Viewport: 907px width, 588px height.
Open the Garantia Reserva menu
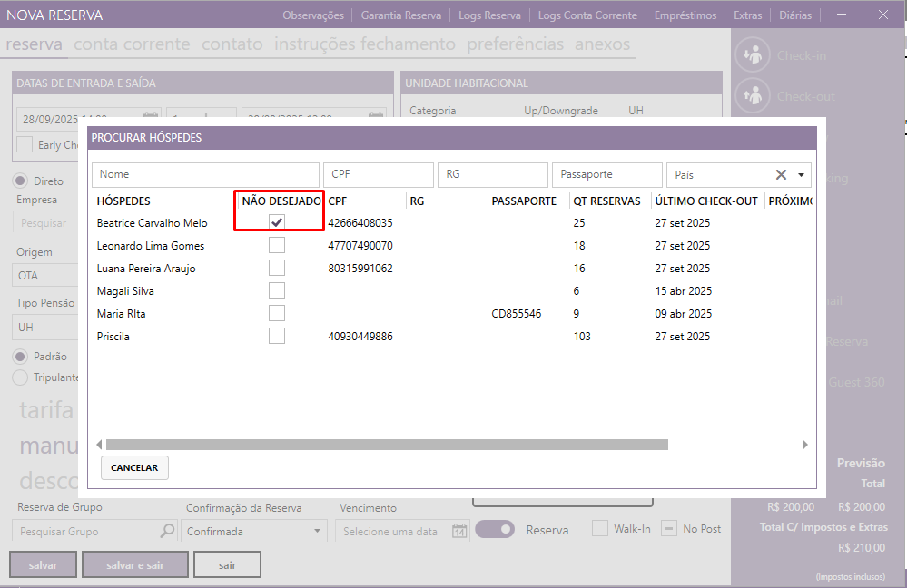tap(400, 15)
